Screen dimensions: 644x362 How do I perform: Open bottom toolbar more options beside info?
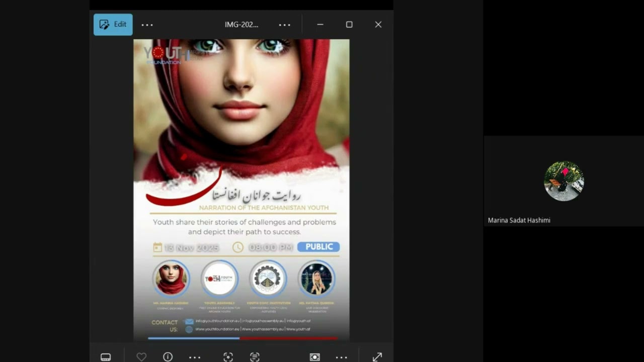[195, 357]
